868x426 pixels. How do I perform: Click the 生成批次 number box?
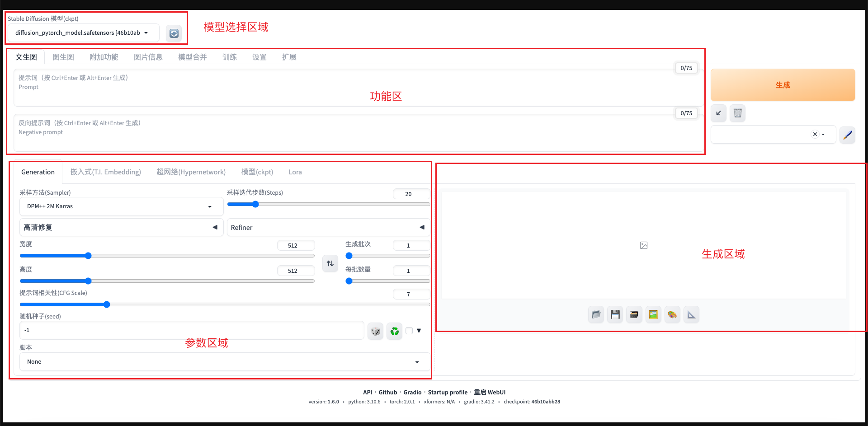point(411,245)
